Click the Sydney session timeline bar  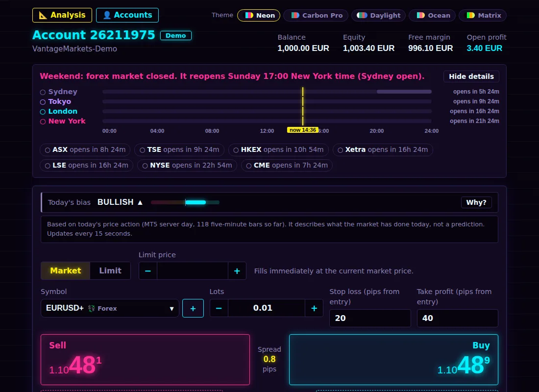[x=267, y=92]
